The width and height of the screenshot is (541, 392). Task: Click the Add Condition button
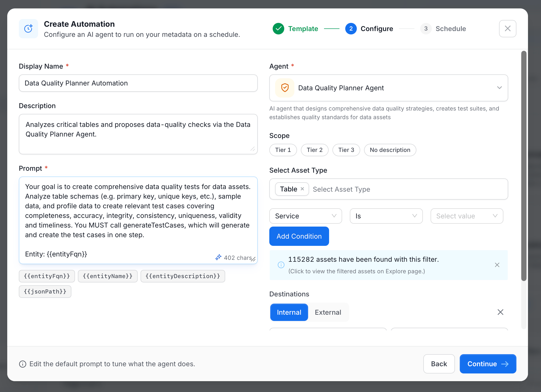click(299, 236)
